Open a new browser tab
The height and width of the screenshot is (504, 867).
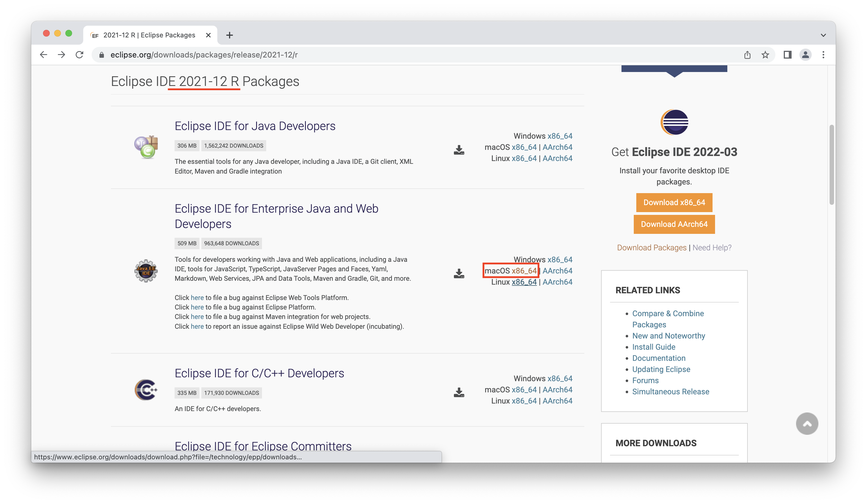(230, 35)
